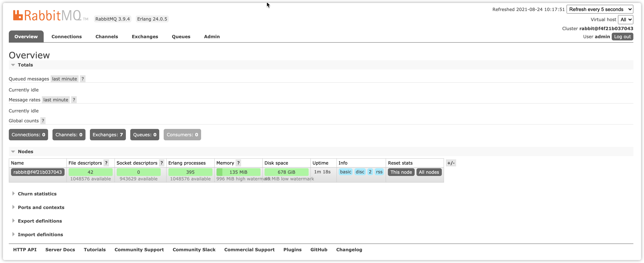The width and height of the screenshot is (644, 263).
Task: Open the Community Support footer link
Action: 139,250
